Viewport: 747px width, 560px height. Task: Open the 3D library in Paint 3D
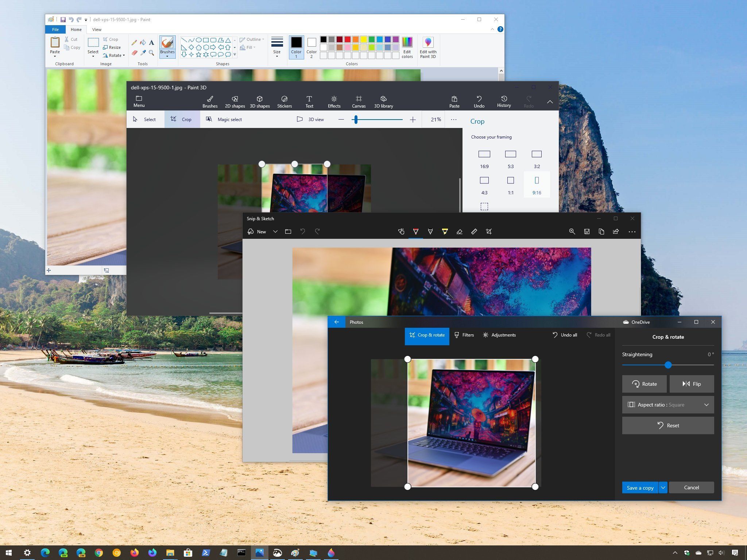(384, 102)
